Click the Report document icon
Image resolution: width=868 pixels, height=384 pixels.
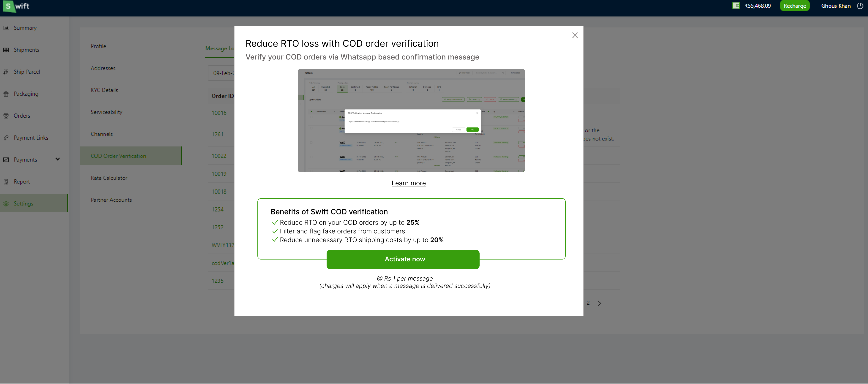(x=6, y=182)
